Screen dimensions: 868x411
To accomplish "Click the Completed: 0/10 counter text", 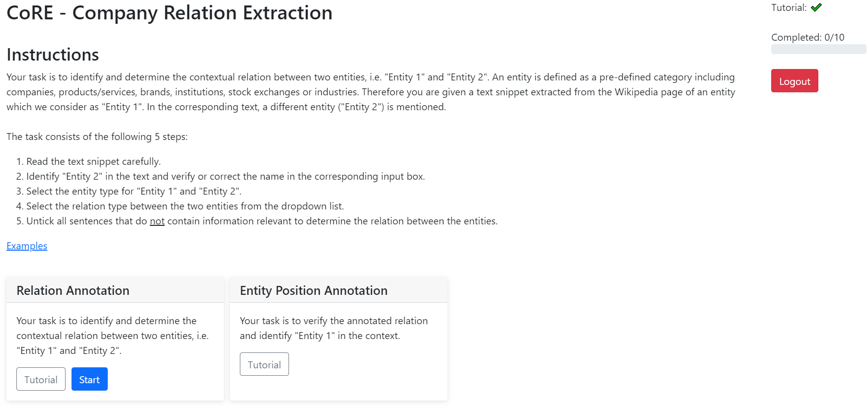I will click(x=807, y=37).
